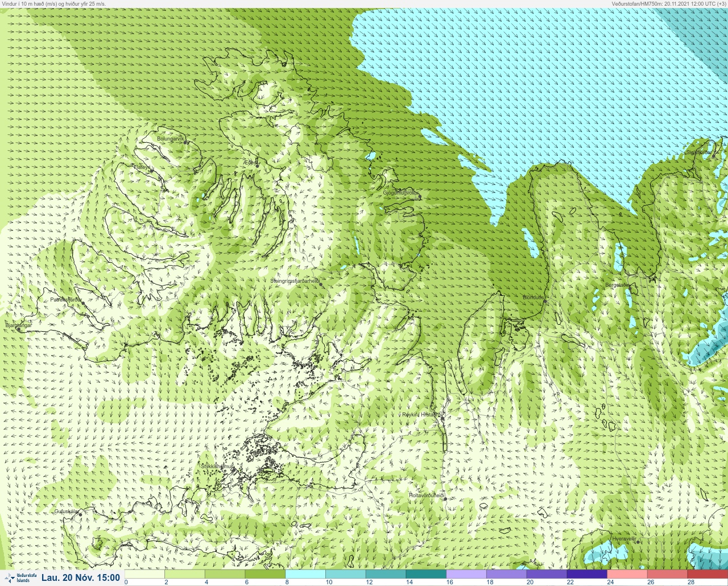Click the Steingrímsfjarðarheiði station label
728x586 pixels.
pos(295,281)
